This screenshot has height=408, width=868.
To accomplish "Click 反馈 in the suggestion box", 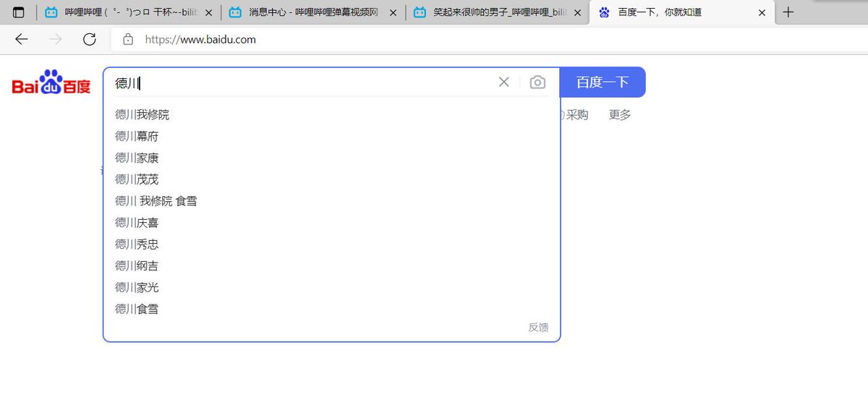I will tap(538, 327).
